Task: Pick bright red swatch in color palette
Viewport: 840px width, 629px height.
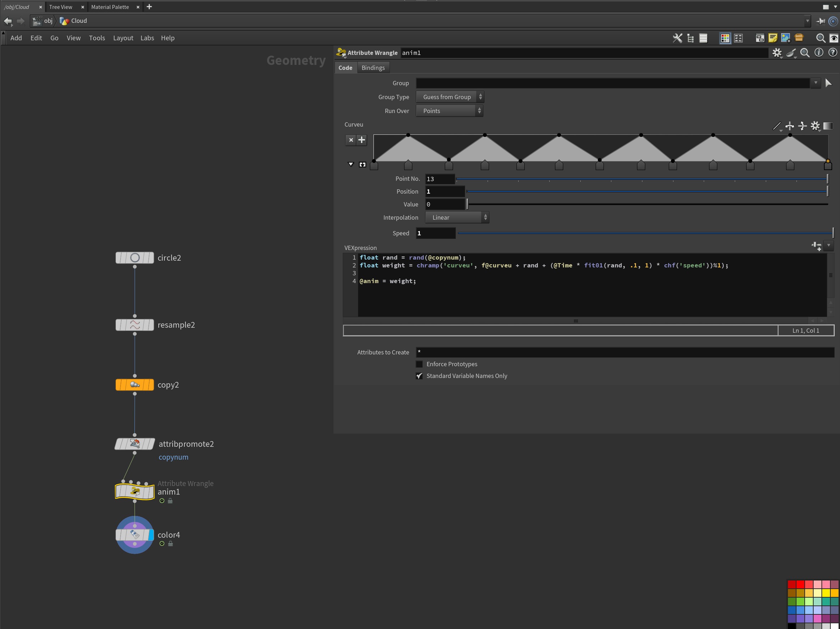Action: click(800, 584)
